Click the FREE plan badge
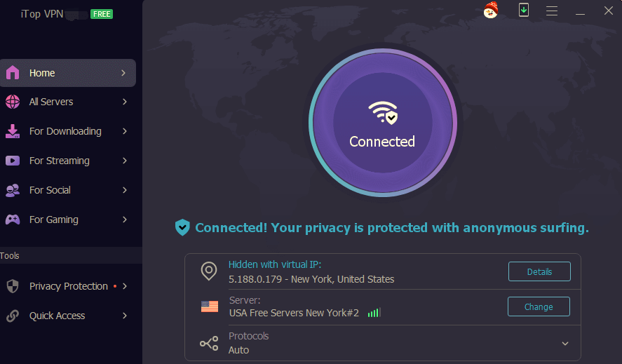The height and width of the screenshot is (364, 622). tap(102, 14)
